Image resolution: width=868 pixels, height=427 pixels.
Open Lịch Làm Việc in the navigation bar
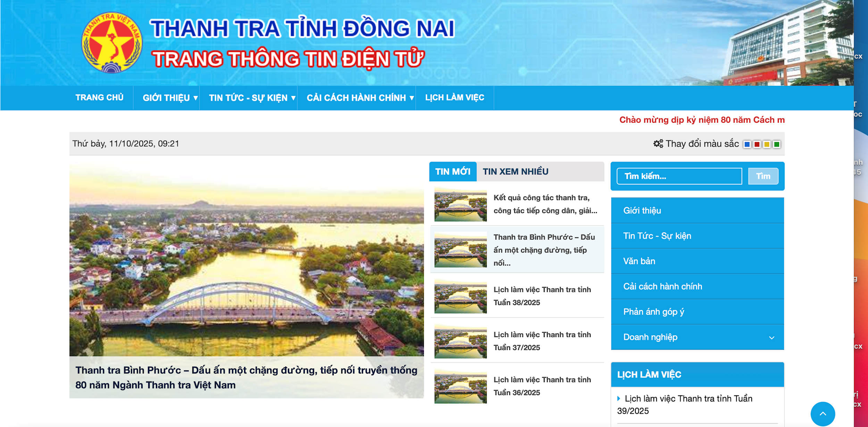pyautogui.click(x=454, y=98)
